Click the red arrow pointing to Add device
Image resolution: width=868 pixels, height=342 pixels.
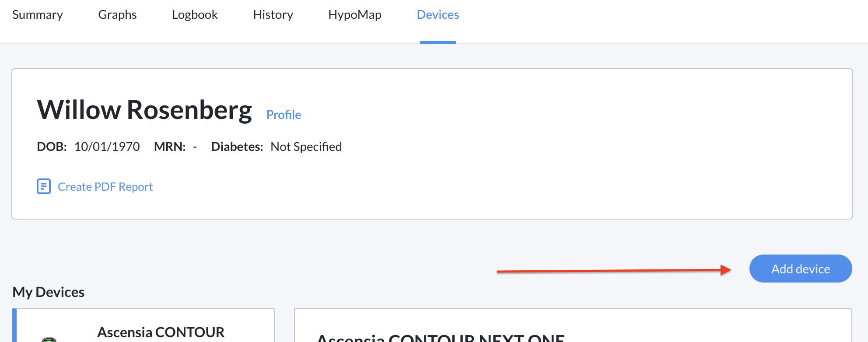coord(612,271)
